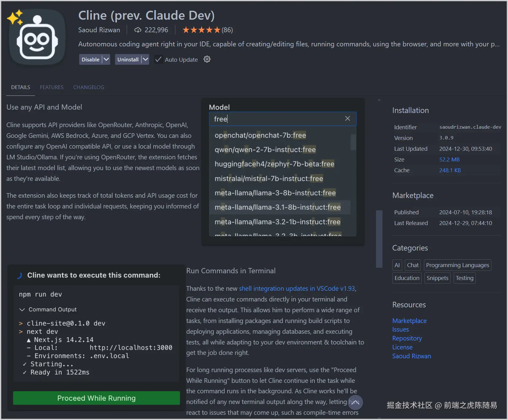This screenshot has height=420, width=508.
Task: Click Proceed While Running button
Action: [x=96, y=398]
